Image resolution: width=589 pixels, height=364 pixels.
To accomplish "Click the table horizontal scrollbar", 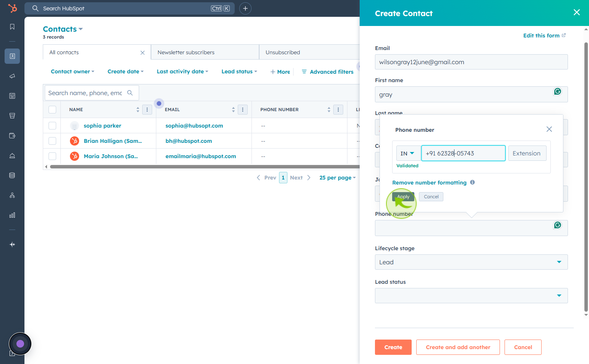I will tap(205, 167).
